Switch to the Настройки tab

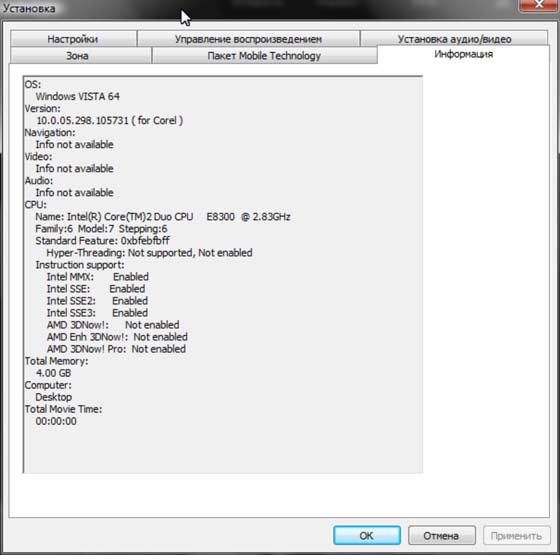[73, 39]
